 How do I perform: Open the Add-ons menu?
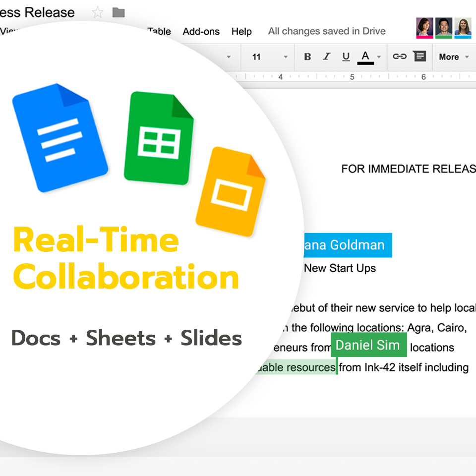(x=201, y=31)
